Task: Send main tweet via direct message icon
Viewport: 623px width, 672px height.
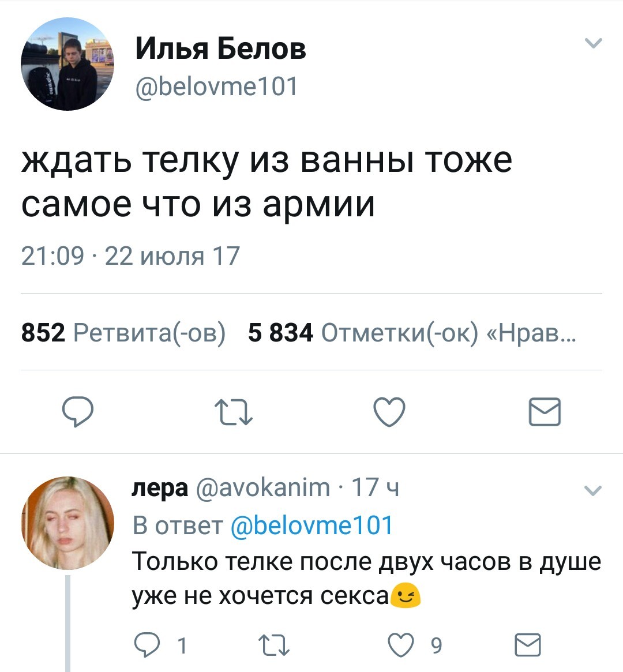Action: 545,412
